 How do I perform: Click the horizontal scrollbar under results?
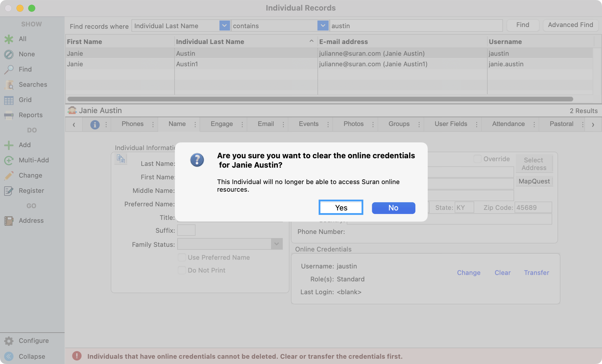(320, 99)
